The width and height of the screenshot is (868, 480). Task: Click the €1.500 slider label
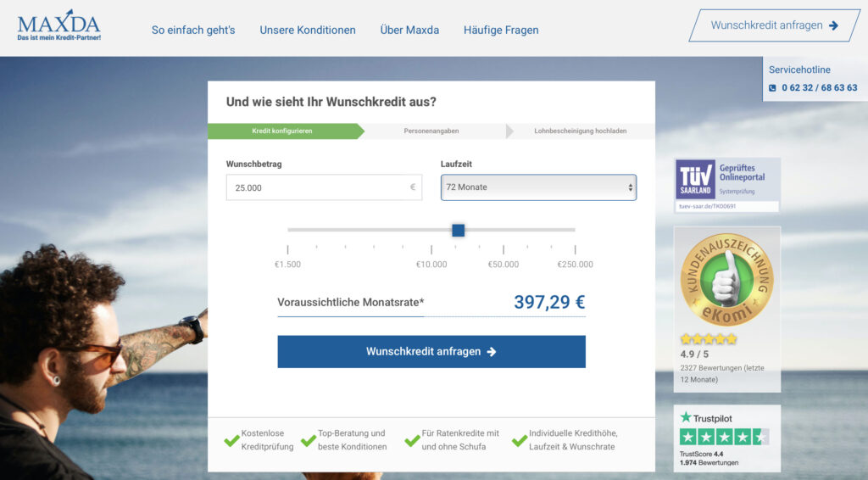click(x=288, y=265)
